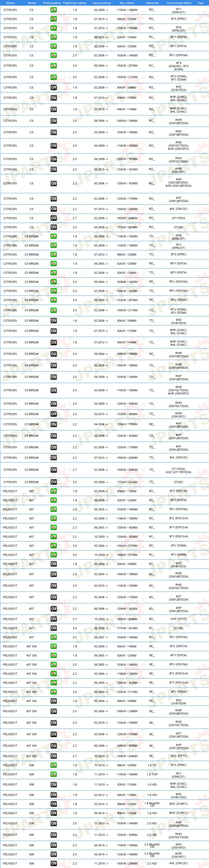This screenshot has height=868, width=209.
Task: Click ON icon in C5 RD_ DT20C row
Action: [53, 228]
